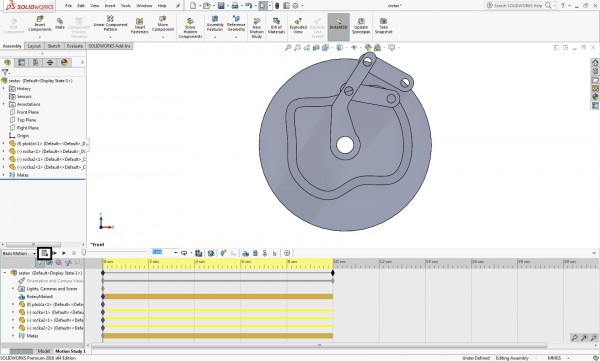Switch to the Model tab at bottom
Image resolution: width=600 pixels, height=361 pixels.
pos(44,351)
